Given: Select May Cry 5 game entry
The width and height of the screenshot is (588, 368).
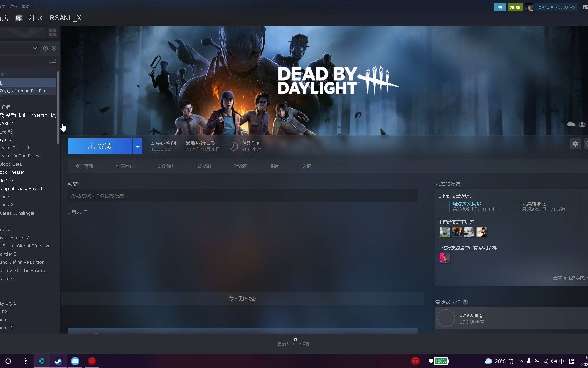Looking at the screenshot, I should (28, 303).
